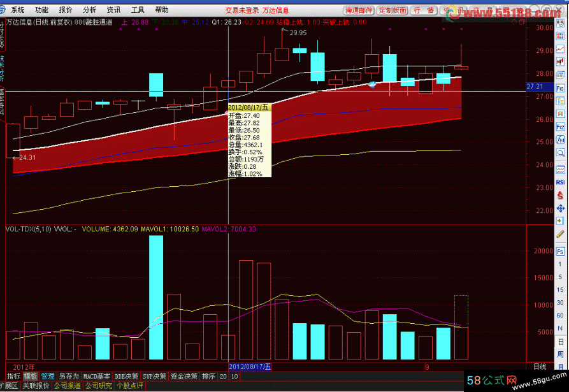Click the 行情 button in title bar
The height and width of the screenshot is (392, 569).
(424, 10)
